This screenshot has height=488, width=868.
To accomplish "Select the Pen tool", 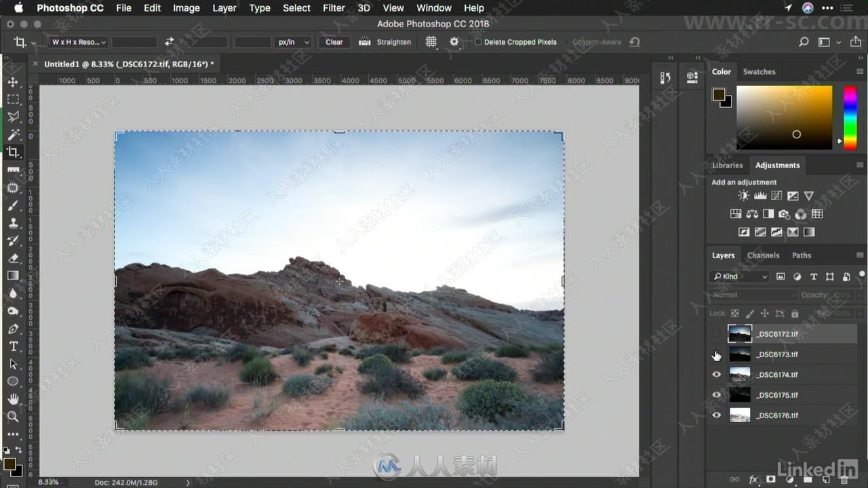I will pyautogui.click(x=13, y=329).
